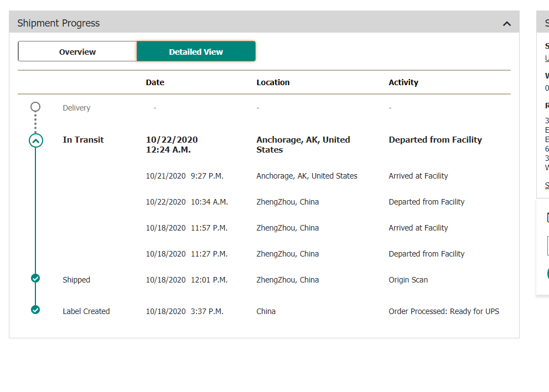Viewport: 549px width, 392px height.
Task: Click the In Transit status label
Action: (x=83, y=140)
